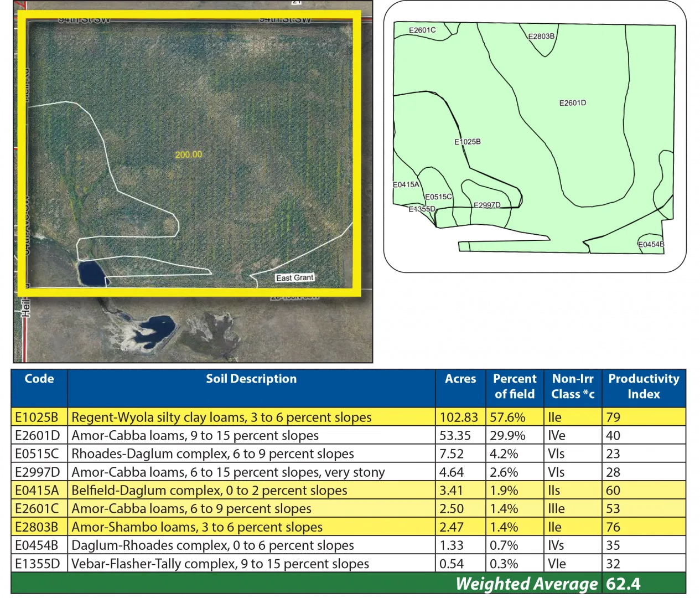Click the Weighted Average value 62.4
Viewport: 700px width, 598px height.
tap(623, 584)
